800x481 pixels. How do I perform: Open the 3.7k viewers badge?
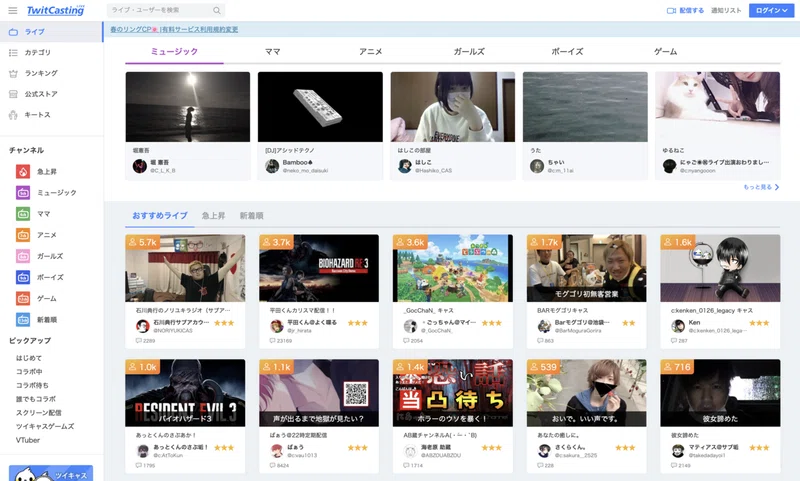(x=277, y=242)
